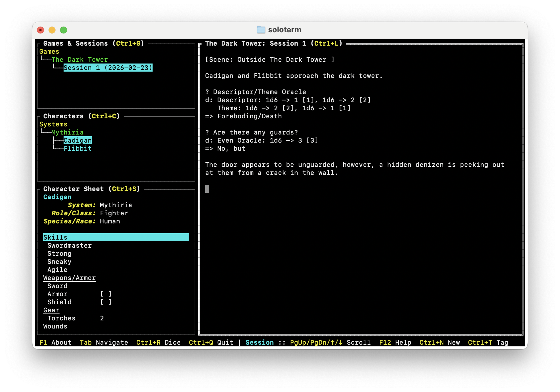The image size is (560, 392).
Task: Collapse the Mythiria system node
Action: pos(67,132)
